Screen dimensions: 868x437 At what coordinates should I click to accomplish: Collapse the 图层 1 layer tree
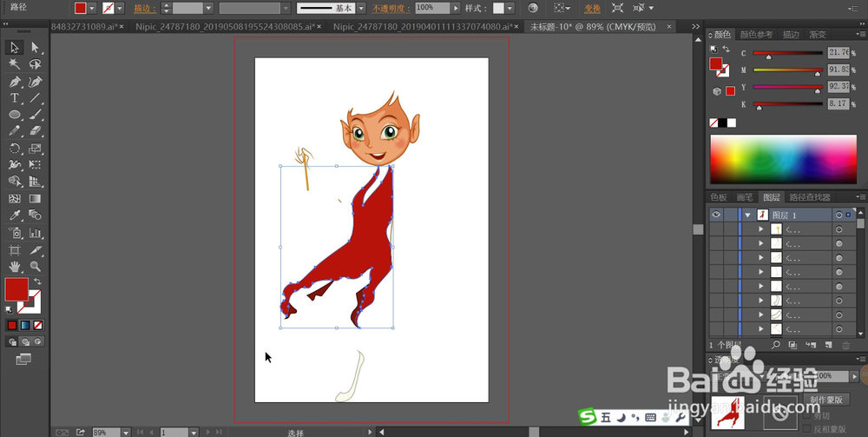pos(748,215)
